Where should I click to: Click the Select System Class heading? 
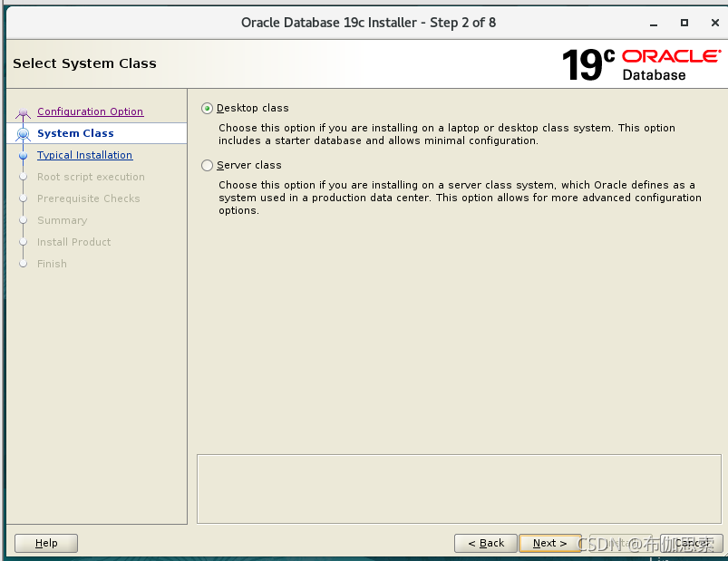click(84, 63)
